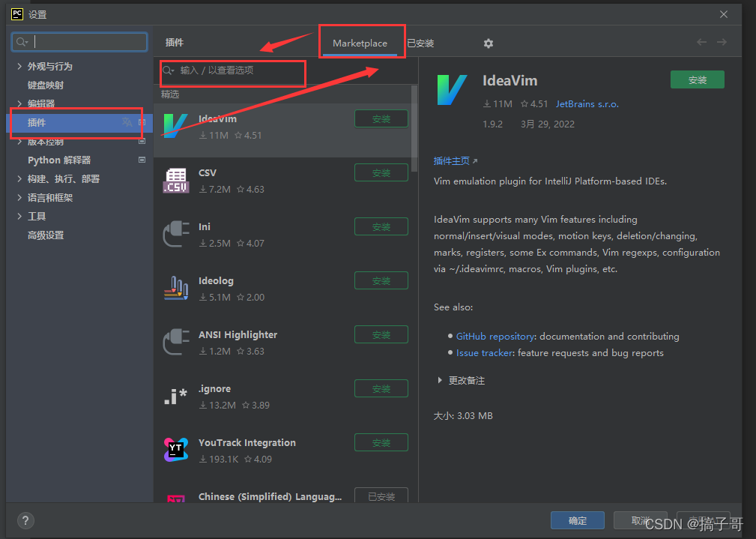
Task: Expand the 更改备注 disclosure triangle
Action: 440,380
